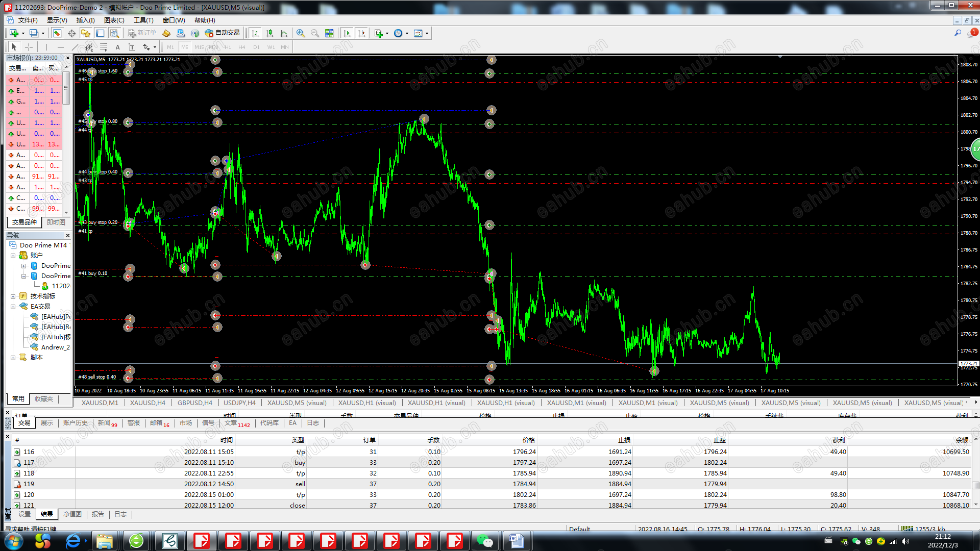Open Internet Explorer from the taskbar
Image resolution: width=980 pixels, height=551 pixels.
tap(73, 541)
